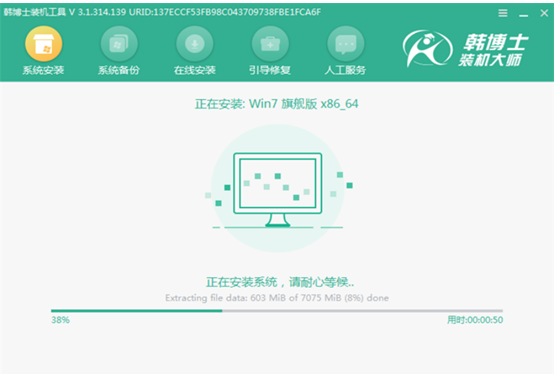Click the 引导修复 label text

[270, 70]
